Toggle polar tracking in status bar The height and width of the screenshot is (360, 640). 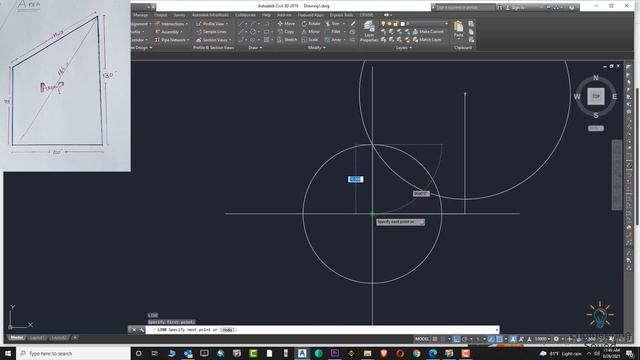(464, 339)
